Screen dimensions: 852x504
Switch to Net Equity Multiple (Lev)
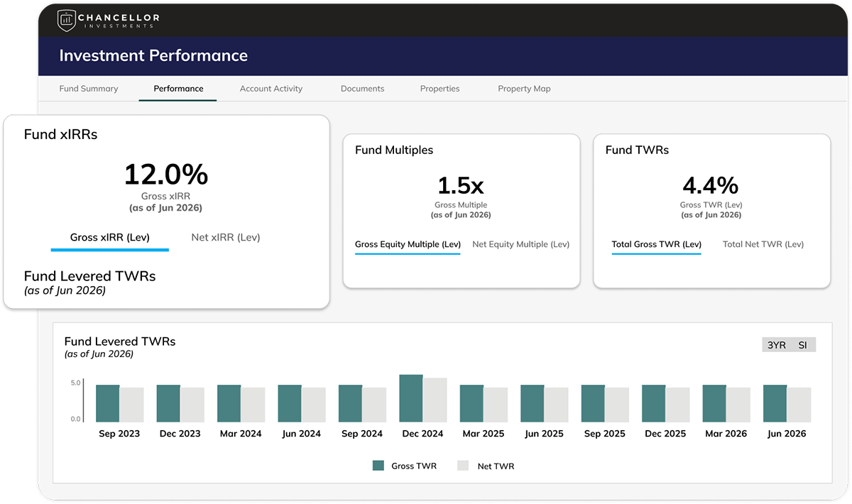[520, 244]
